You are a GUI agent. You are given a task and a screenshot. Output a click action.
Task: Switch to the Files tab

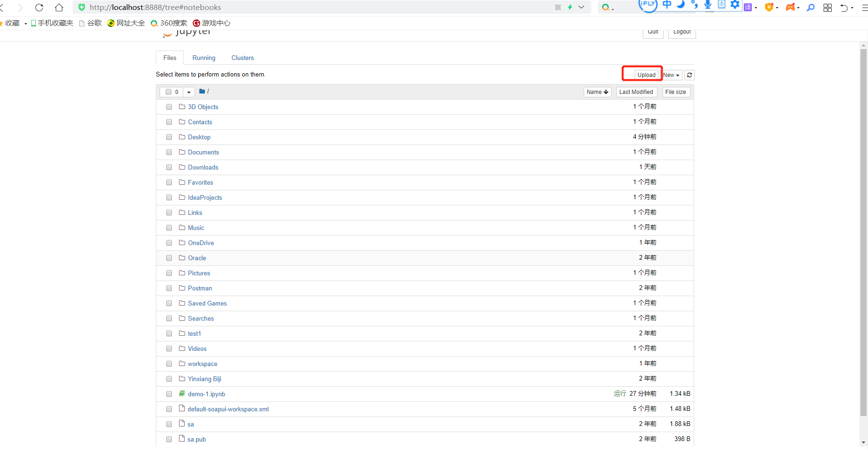pyautogui.click(x=170, y=58)
